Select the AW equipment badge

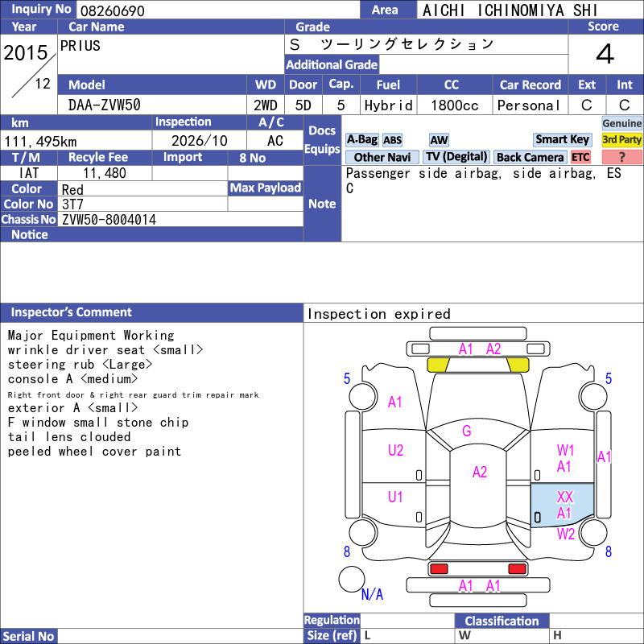[x=439, y=140]
